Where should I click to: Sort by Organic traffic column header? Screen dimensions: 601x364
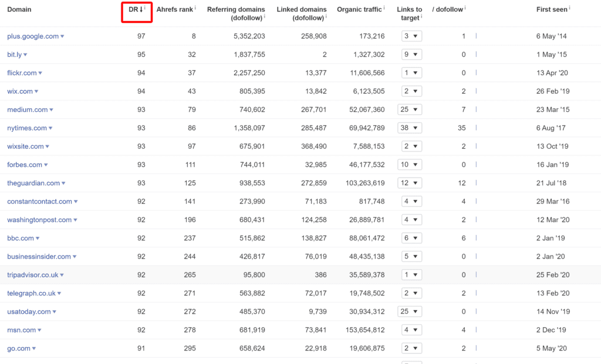[x=359, y=9]
